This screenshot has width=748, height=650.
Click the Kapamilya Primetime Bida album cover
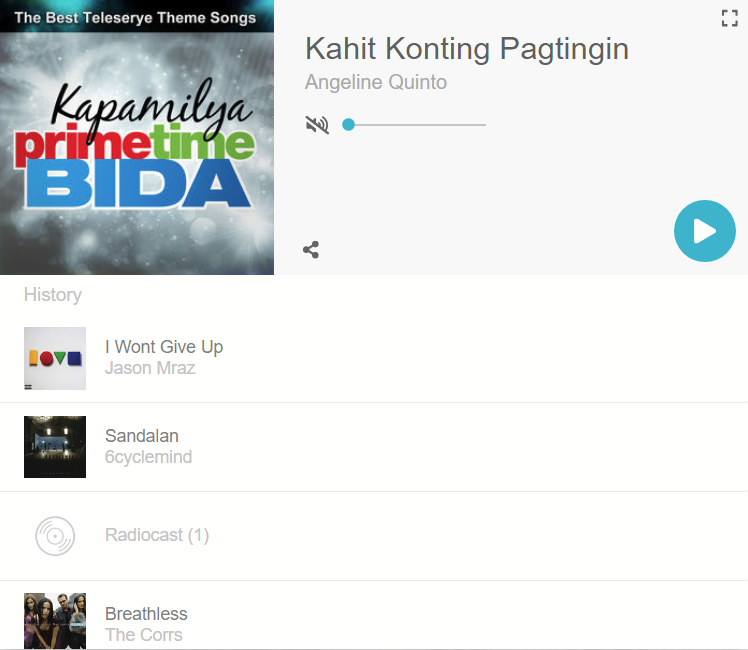(137, 137)
